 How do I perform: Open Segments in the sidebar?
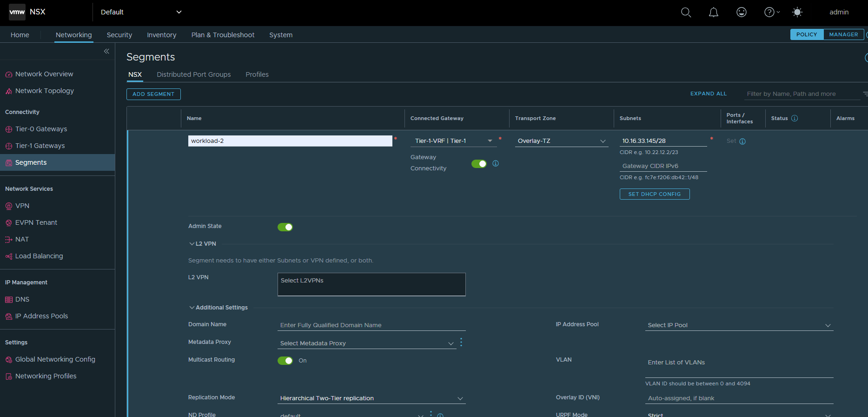point(57,162)
